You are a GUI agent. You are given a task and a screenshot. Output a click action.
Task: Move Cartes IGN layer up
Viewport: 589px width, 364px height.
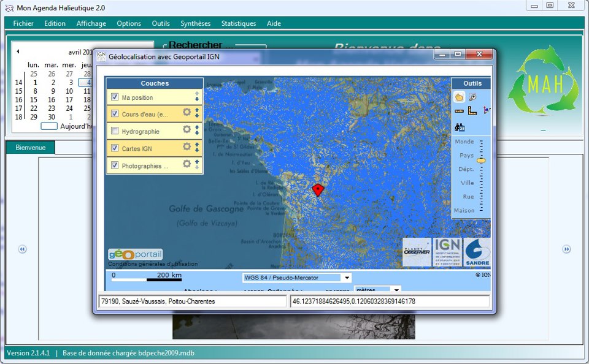(197, 144)
